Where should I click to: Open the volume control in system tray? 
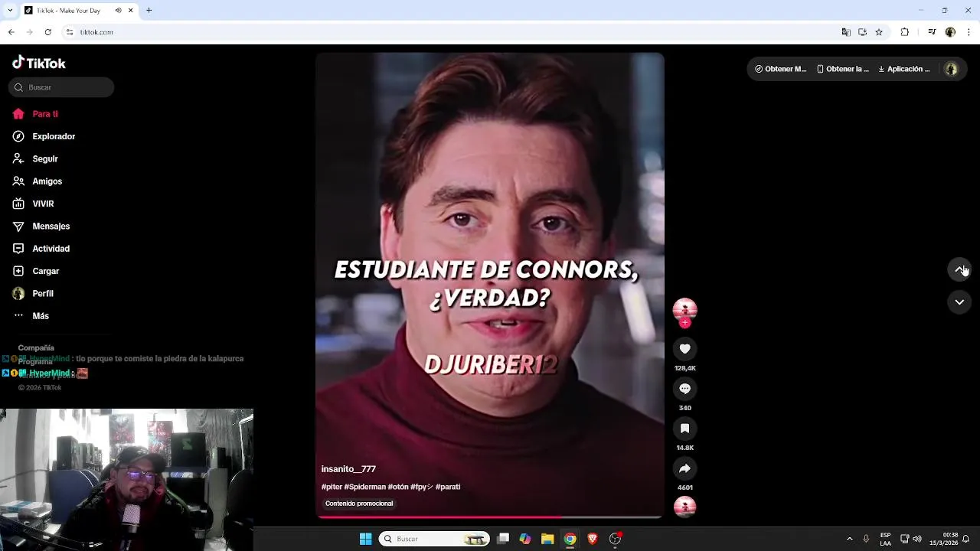917,539
